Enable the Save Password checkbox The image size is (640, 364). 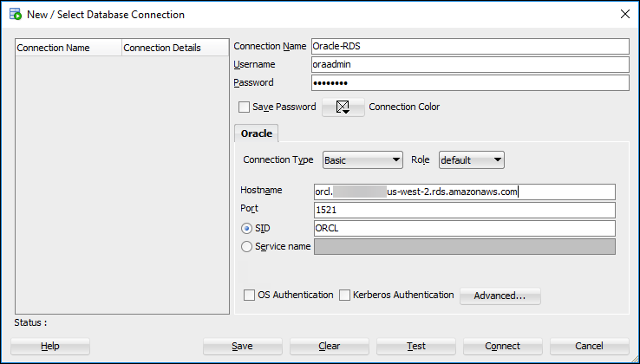click(245, 107)
